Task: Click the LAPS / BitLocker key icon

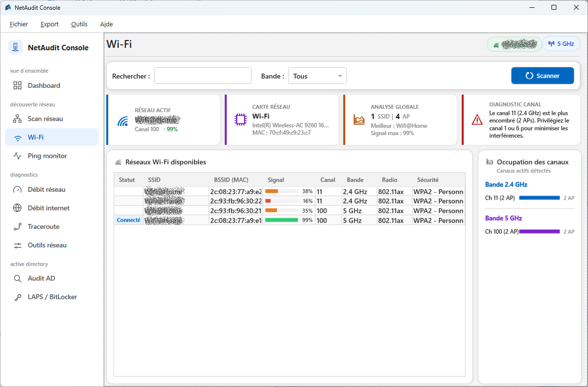Action: (18, 297)
